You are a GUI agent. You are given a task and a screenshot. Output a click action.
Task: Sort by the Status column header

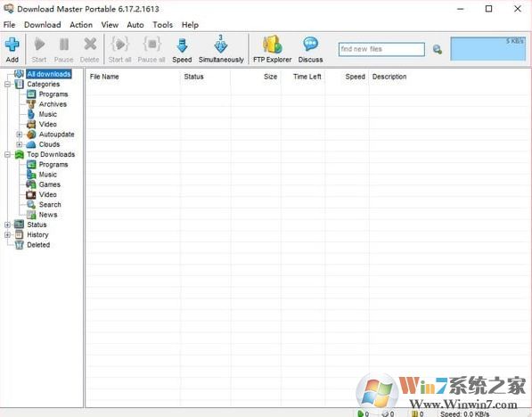pyautogui.click(x=193, y=77)
